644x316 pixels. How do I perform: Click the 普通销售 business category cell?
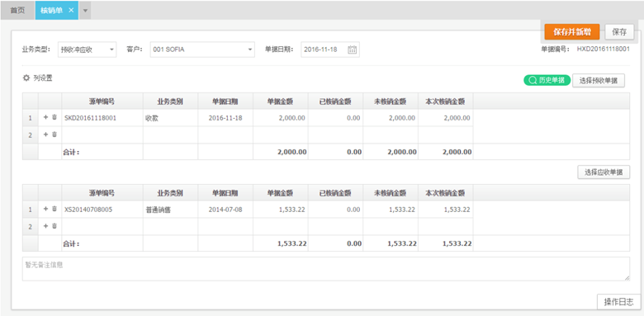(170, 210)
